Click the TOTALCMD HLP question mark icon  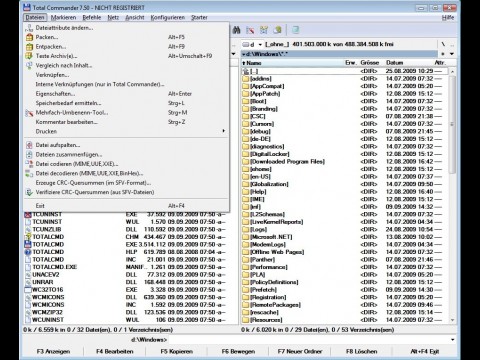tap(28, 252)
